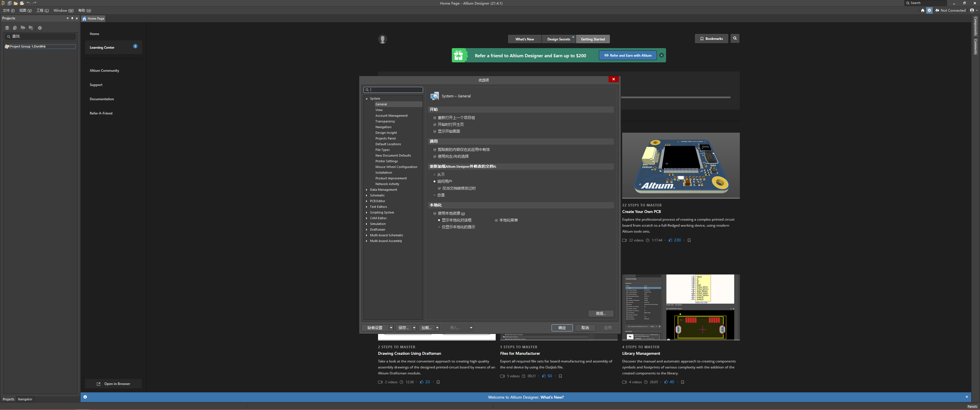Open the 加载 dropdown arrow
This screenshot has height=410, width=980.
point(437,328)
